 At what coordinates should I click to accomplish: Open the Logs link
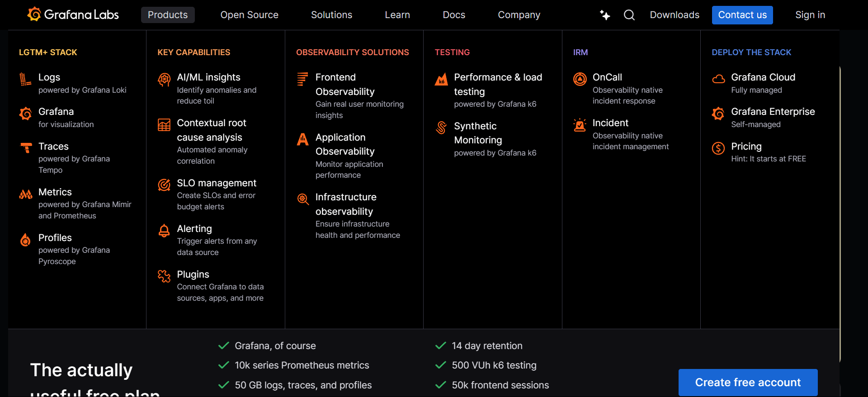[49, 77]
